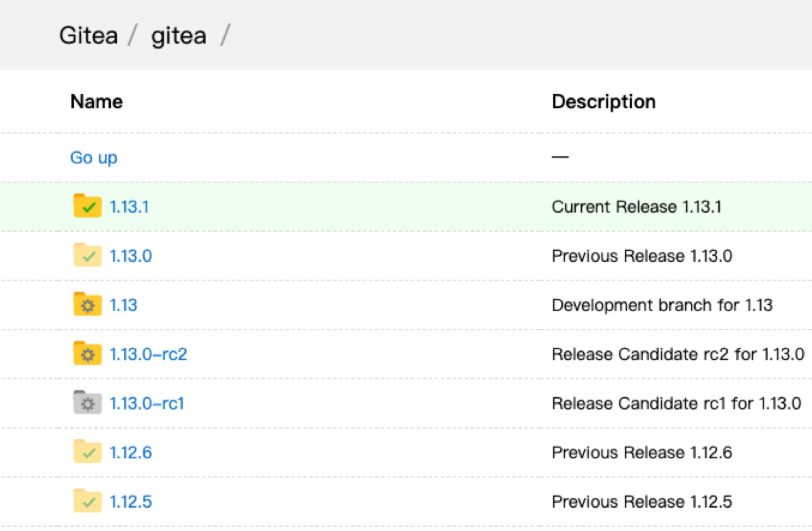Screen dimensions: 812x531
Task: Go up to the parent directory
Action: (x=94, y=158)
